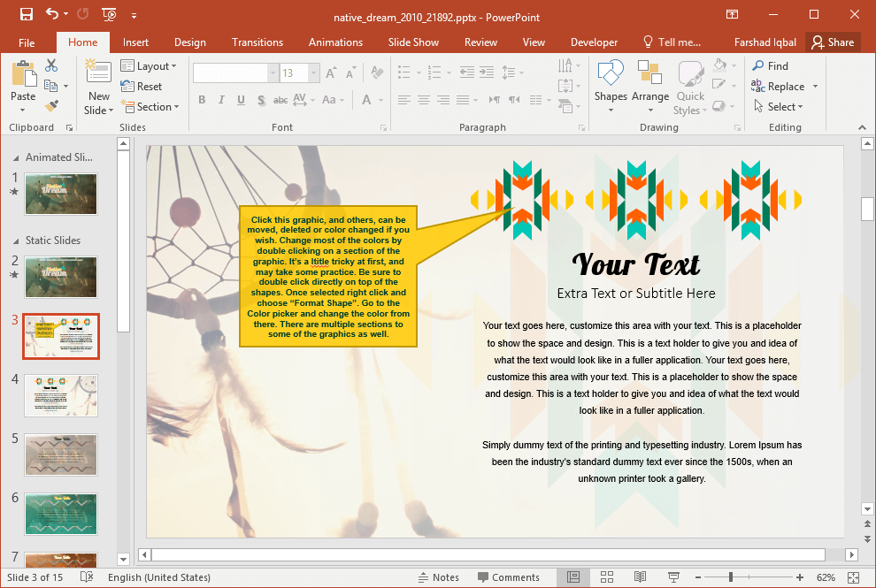
Task: Select the Format Painter
Action: (x=53, y=105)
